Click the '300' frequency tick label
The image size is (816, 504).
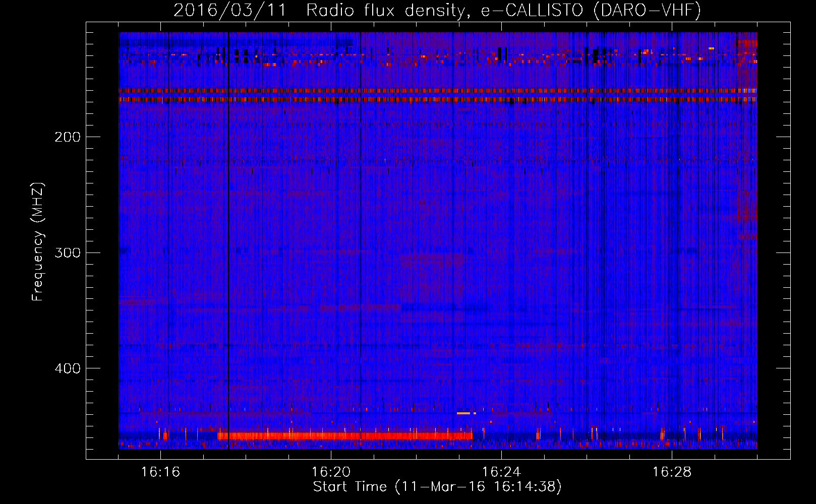point(68,253)
